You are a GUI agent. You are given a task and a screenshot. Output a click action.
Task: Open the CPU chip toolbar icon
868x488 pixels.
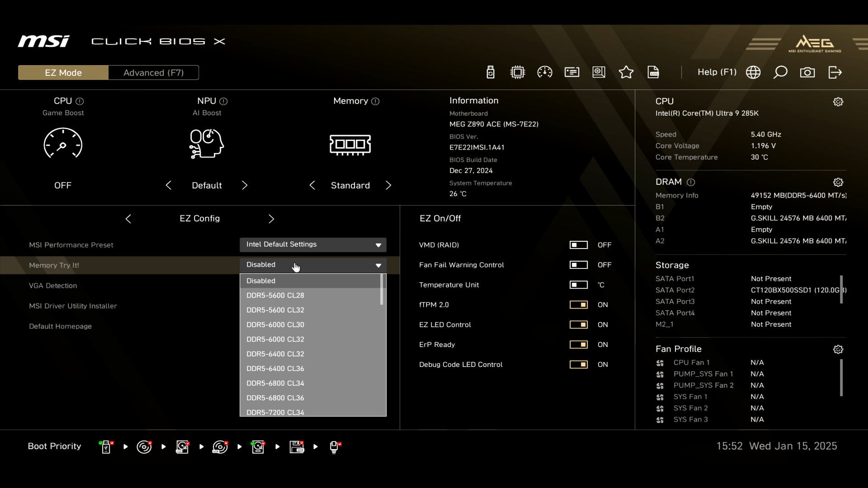(x=518, y=72)
